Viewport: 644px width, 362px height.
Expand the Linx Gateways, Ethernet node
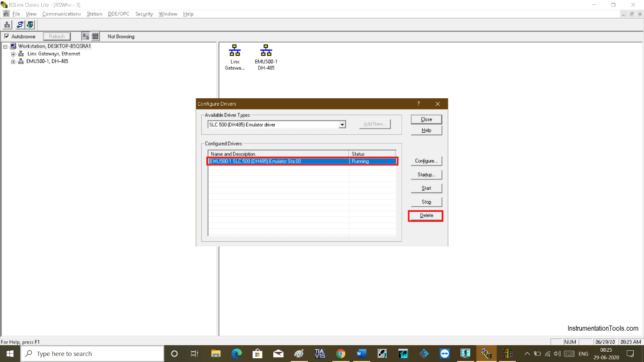click(x=13, y=54)
